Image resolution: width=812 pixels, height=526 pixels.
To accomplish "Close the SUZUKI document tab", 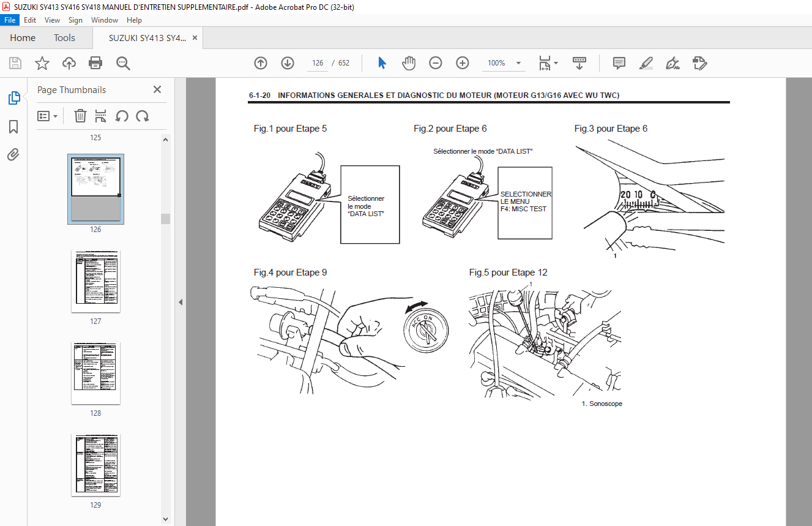I will click(195, 38).
